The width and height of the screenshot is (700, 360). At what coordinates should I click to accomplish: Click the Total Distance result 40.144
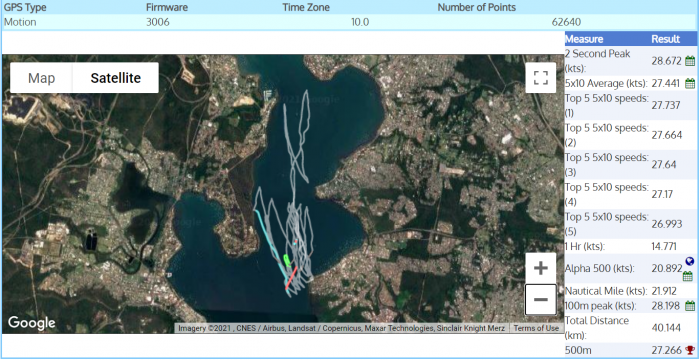[666, 328]
